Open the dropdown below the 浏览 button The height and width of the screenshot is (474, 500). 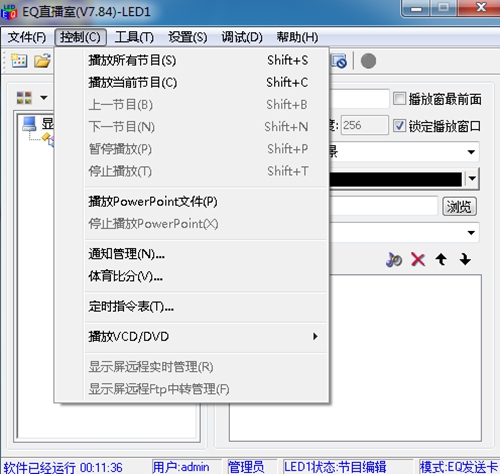coord(471,232)
